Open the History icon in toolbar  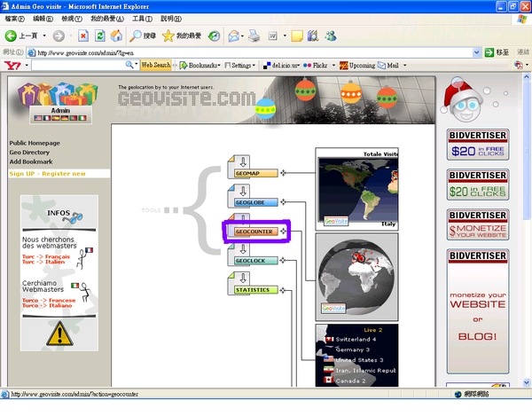(214, 35)
